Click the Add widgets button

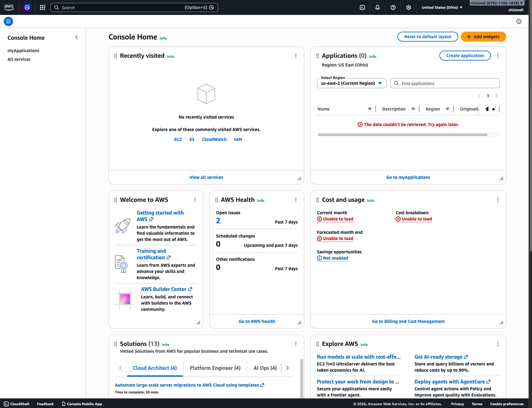(x=483, y=37)
